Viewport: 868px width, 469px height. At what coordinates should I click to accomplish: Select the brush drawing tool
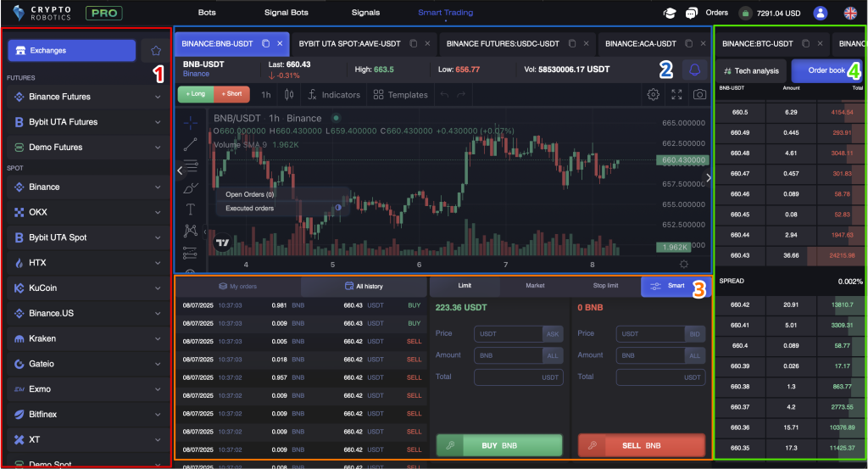[191, 188]
